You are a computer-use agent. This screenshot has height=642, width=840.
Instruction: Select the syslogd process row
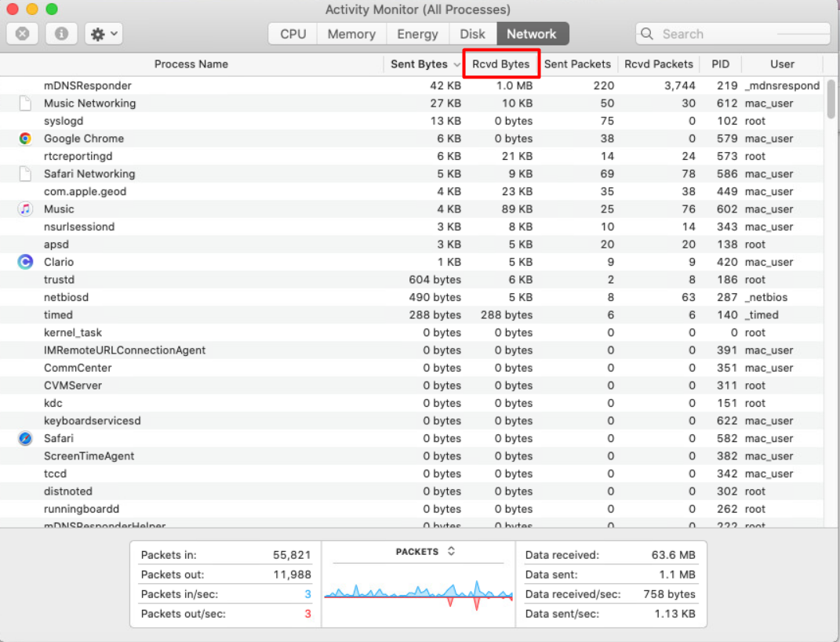pyautogui.click(x=412, y=121)
